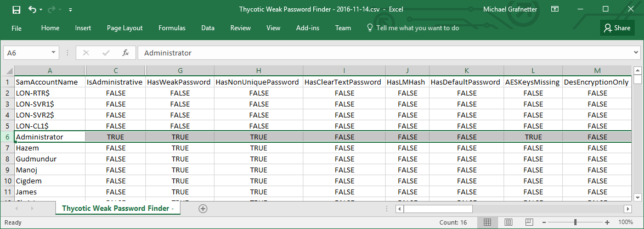Open the Formulas tab

[172, 28]
